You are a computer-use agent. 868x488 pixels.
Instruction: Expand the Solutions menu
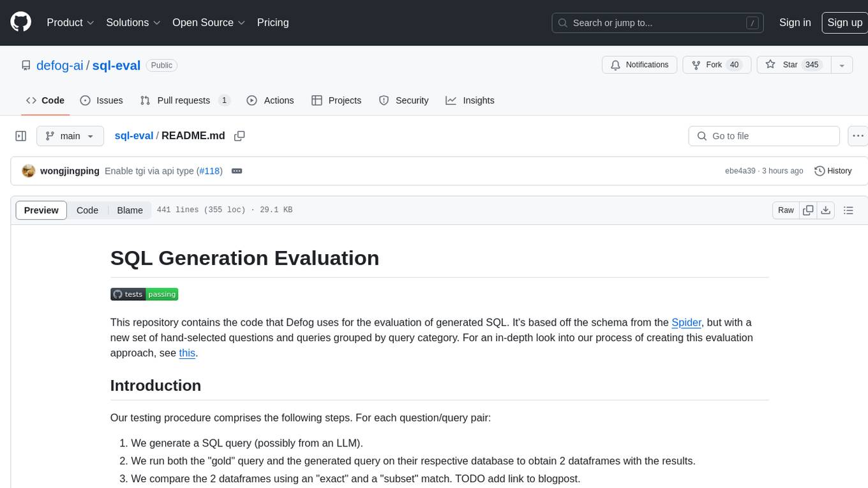pyautogui.click(x=133, y=22)
